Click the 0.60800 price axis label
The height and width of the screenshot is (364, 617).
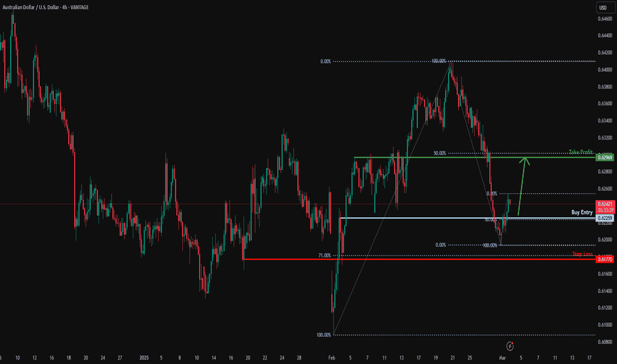605,341
